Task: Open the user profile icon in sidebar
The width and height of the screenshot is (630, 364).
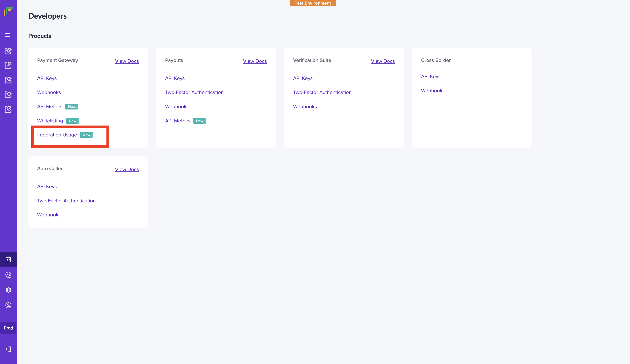Action: point(8,305)
